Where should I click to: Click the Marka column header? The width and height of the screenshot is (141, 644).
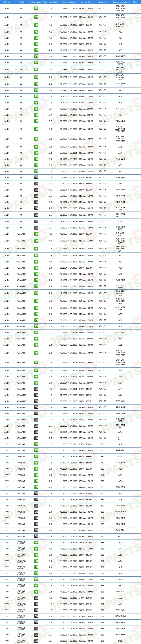point(7,2)
